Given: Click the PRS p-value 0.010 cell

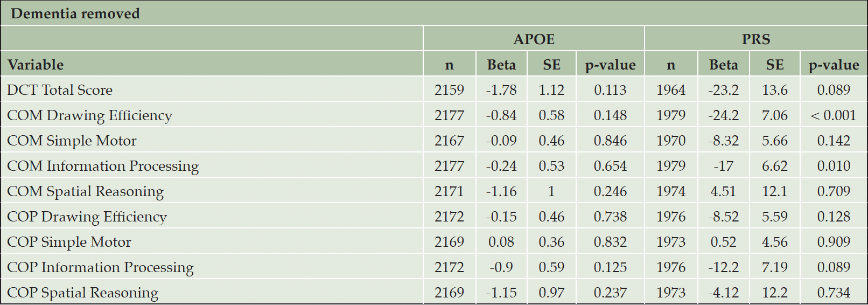Looking at the screenshot, I should (834, 166).
